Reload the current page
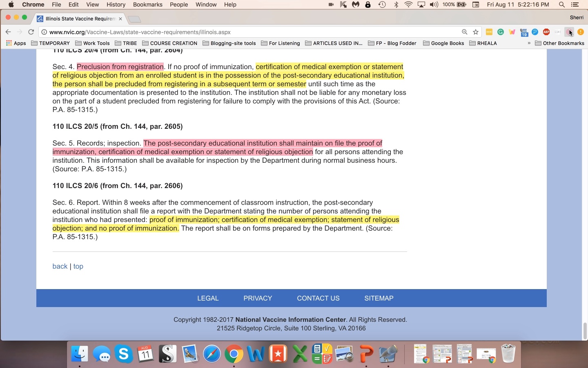This screenshot has width=588, height=368. 31,32
